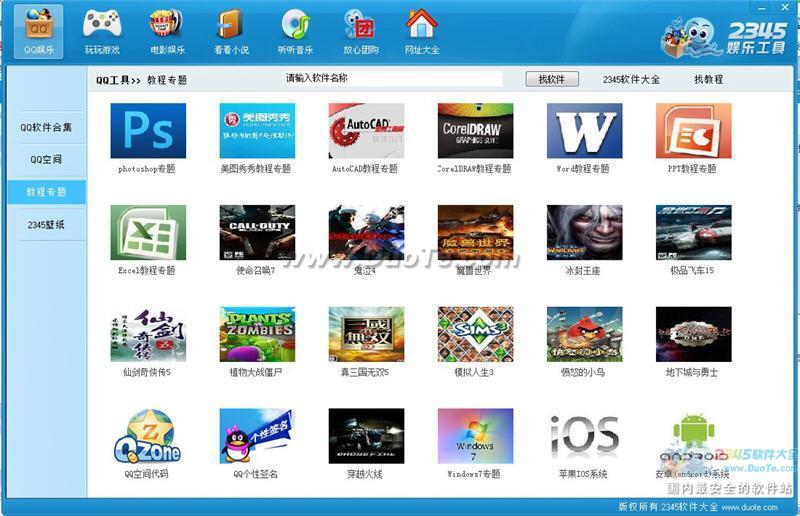800x516 pixels.
Task: Open the 看看小说 book icon
Action: 231,24
